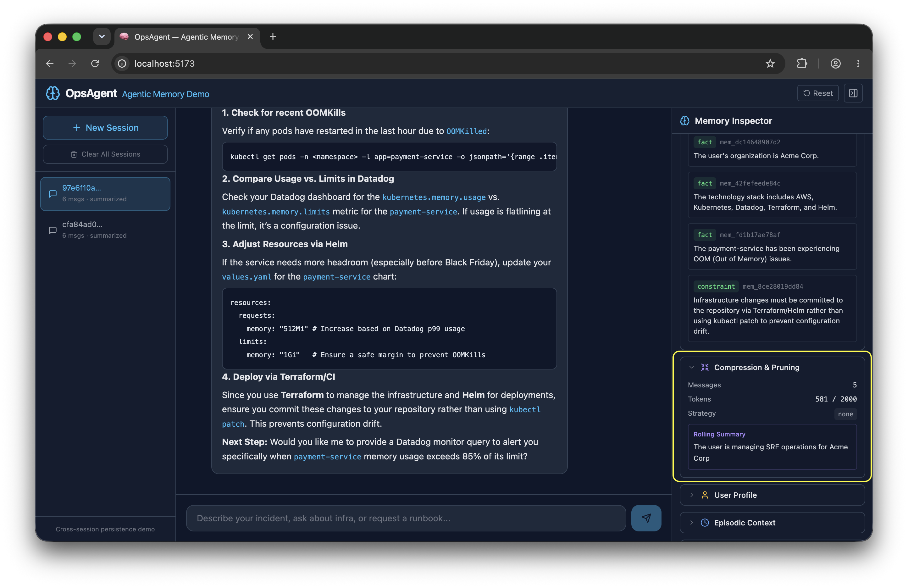Expand the User Profile section
This screenshot has width=908, height=588.
pyautogui.click(x=772, y=495)
